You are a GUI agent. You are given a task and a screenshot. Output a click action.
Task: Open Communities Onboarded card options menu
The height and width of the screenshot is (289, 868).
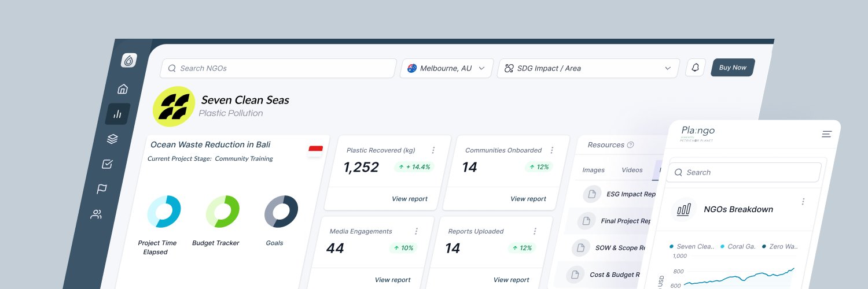click(551, 150)
